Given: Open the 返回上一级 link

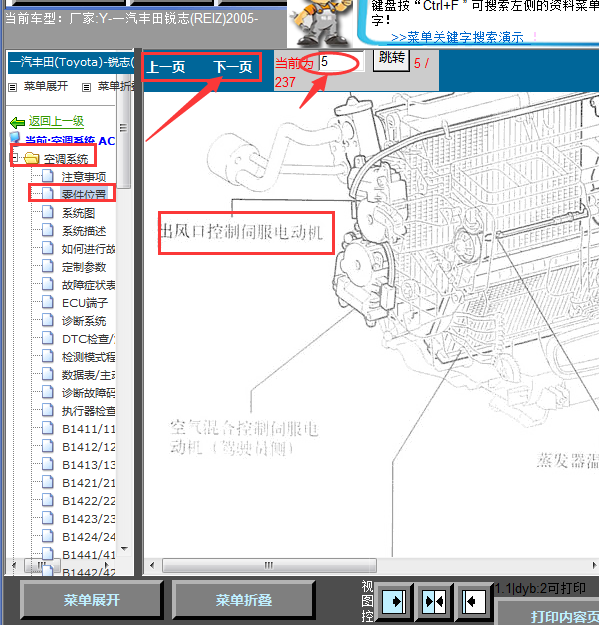Looking at the screenshot, I should [x=56, y=121].
